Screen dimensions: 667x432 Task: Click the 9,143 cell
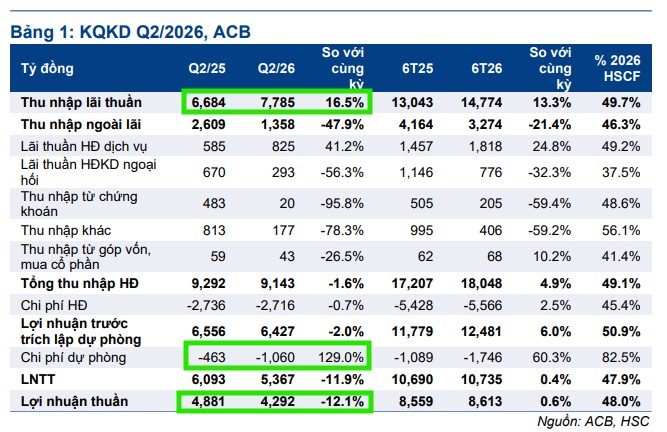[x=278, y=283]
